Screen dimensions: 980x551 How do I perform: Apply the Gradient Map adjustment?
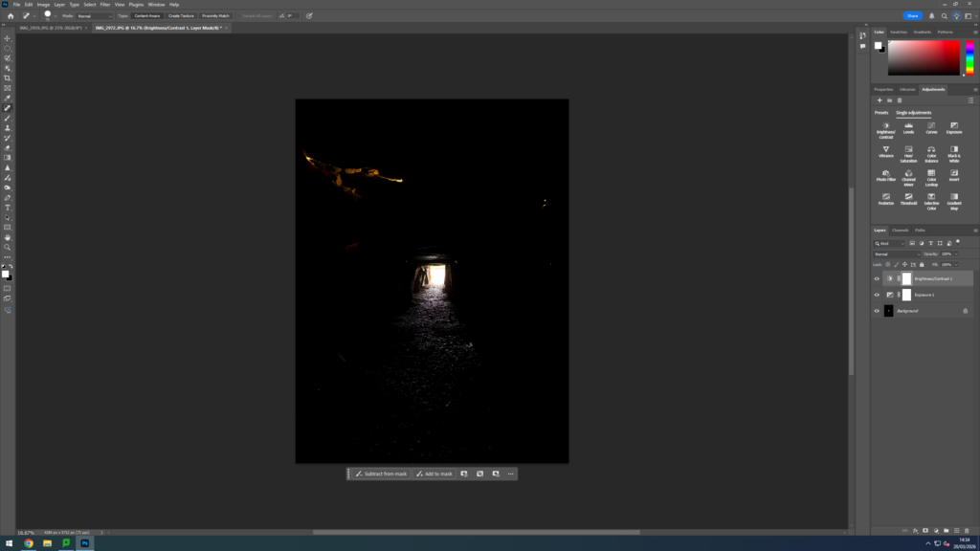[954, 199]
